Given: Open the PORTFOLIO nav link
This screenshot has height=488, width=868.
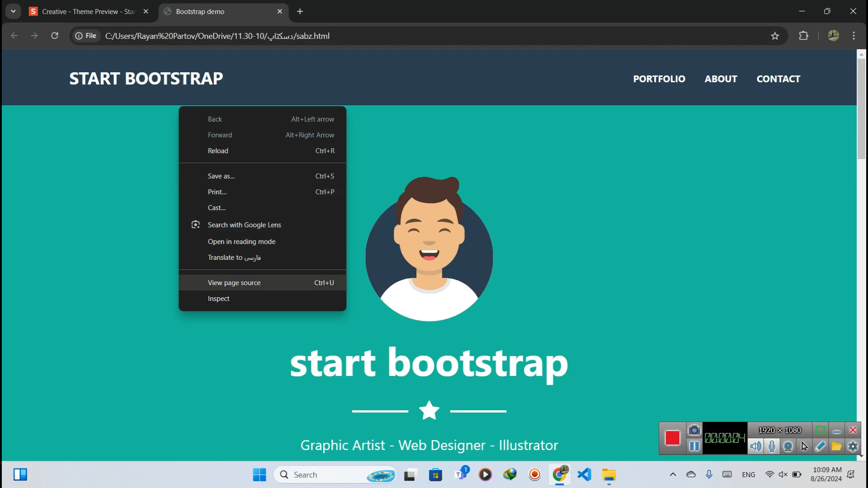Looking at the screenshot, I should 659,79.
